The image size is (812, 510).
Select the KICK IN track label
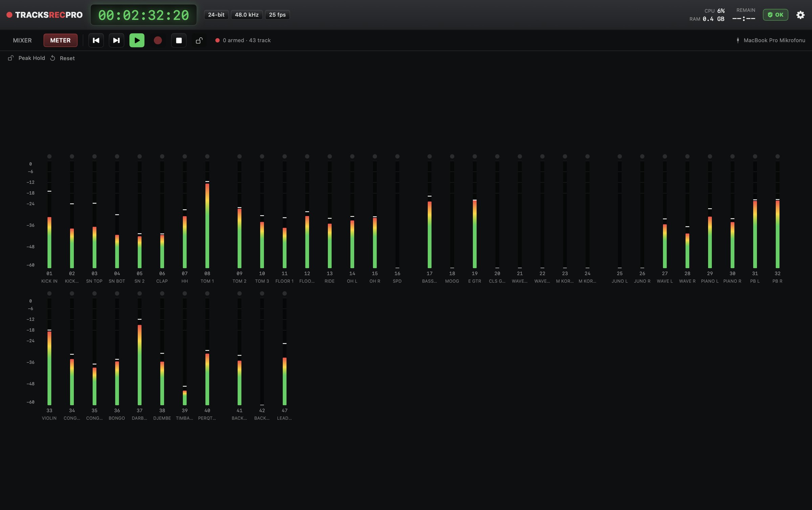point(49,281)
